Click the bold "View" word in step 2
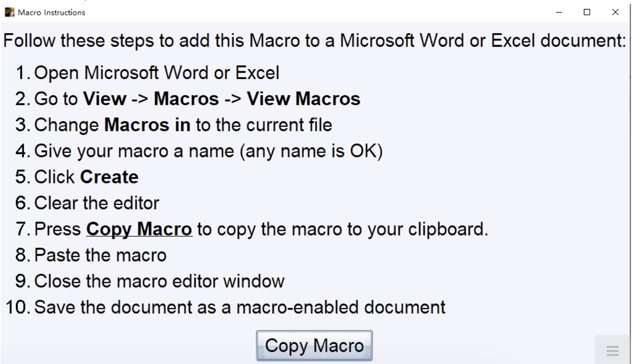 pyautogui.click(x=104, y=99)
